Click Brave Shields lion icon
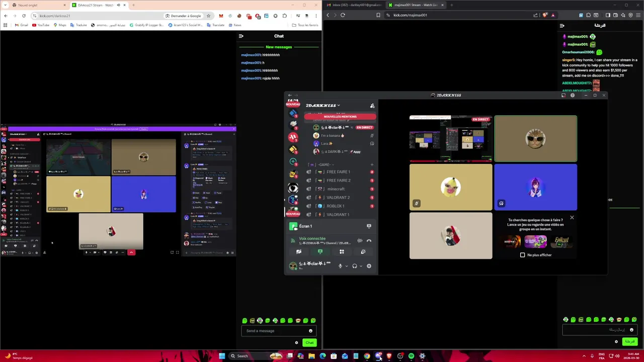644x362 pixels. pos(545,15)
